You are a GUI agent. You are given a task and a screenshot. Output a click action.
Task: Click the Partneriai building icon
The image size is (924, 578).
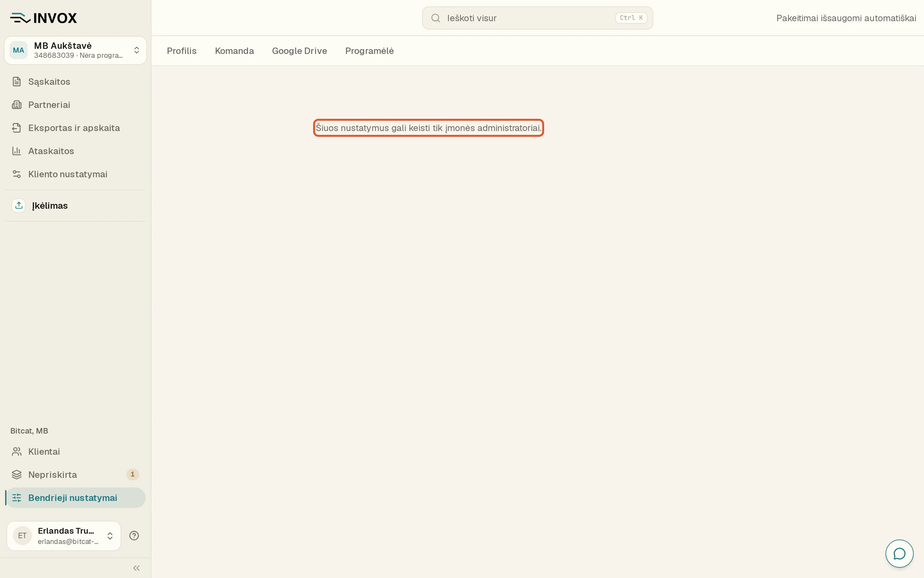pos(16,105)
